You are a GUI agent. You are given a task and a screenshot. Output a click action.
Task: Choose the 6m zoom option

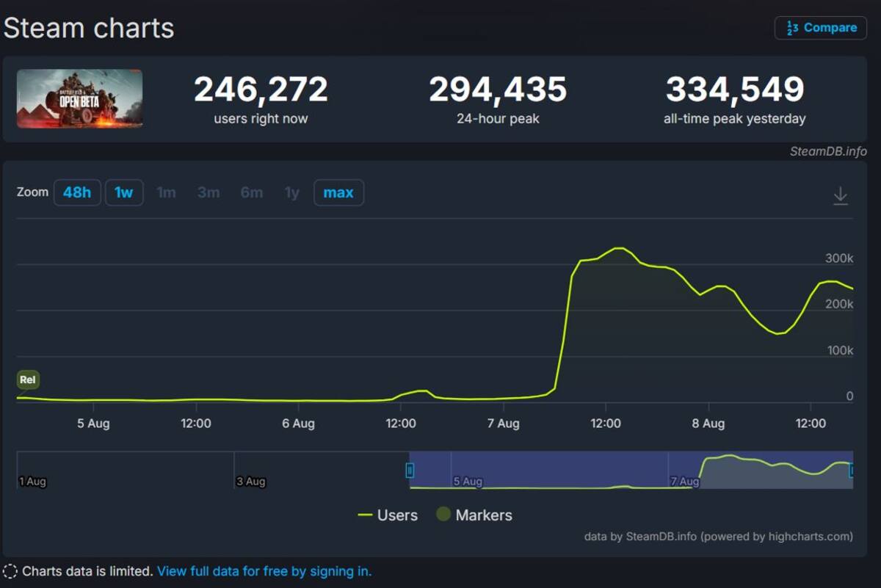point(252,192)
